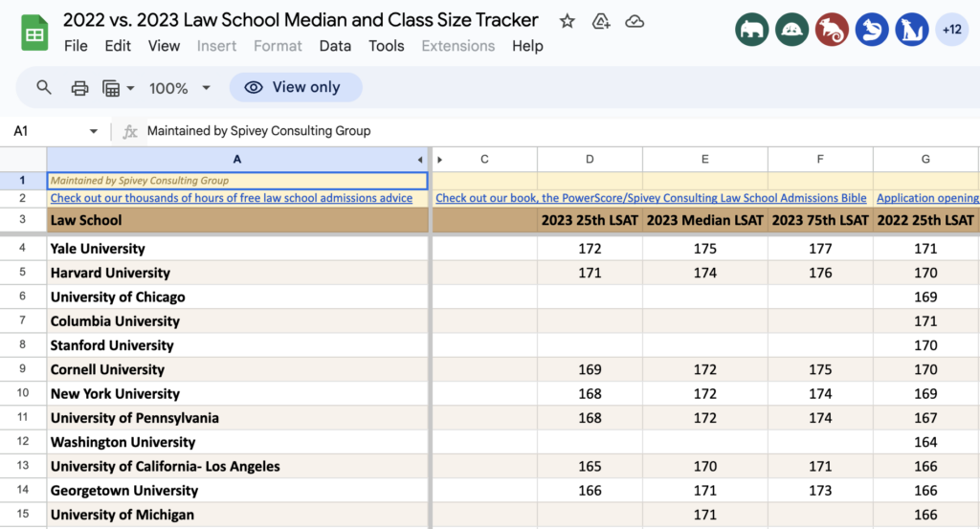Open the File menu
Screen dimensions: 980x529
76,46
